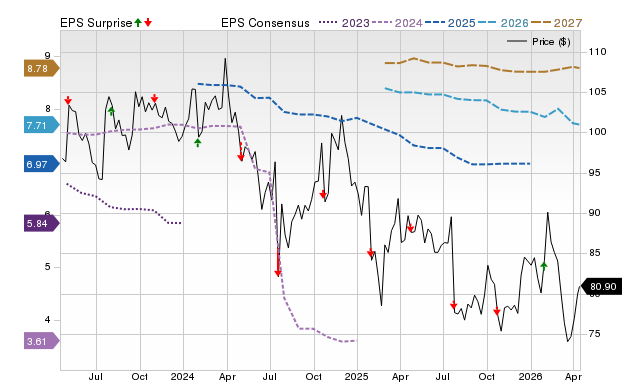Click the 80.90 current price tag
The width and height of the screenshot is (640, 382).
click(x=601, y=286)
